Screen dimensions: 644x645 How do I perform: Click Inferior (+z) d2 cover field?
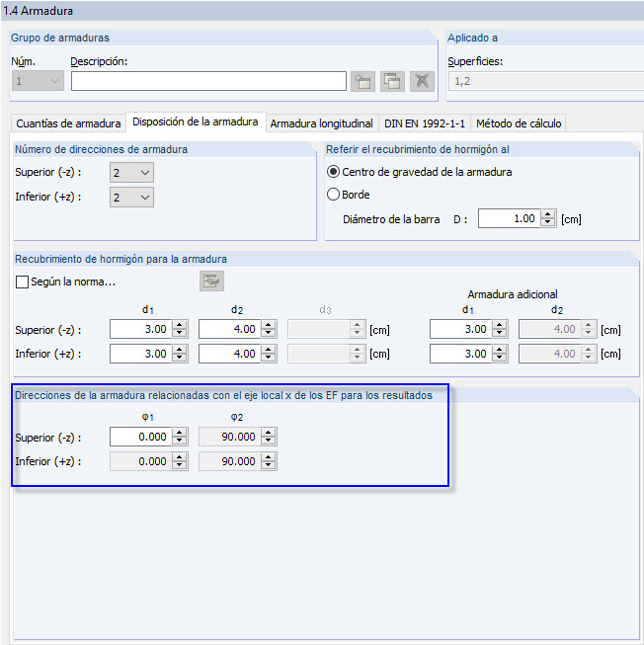coord(229,354)
